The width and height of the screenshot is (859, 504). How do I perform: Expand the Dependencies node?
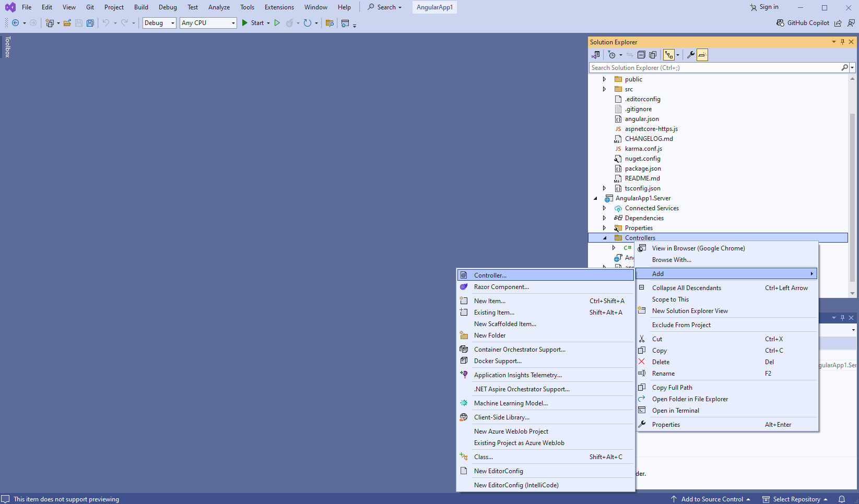point(605,218)
